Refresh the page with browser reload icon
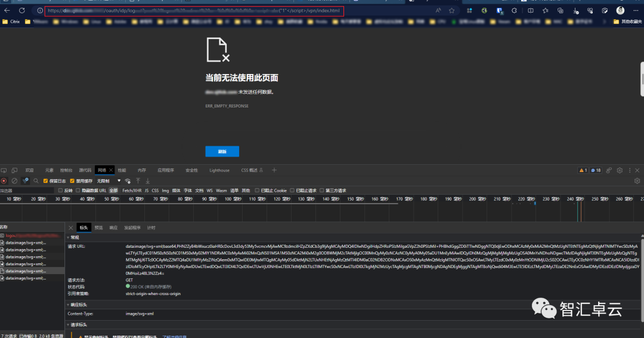 (x=22, y=11)
